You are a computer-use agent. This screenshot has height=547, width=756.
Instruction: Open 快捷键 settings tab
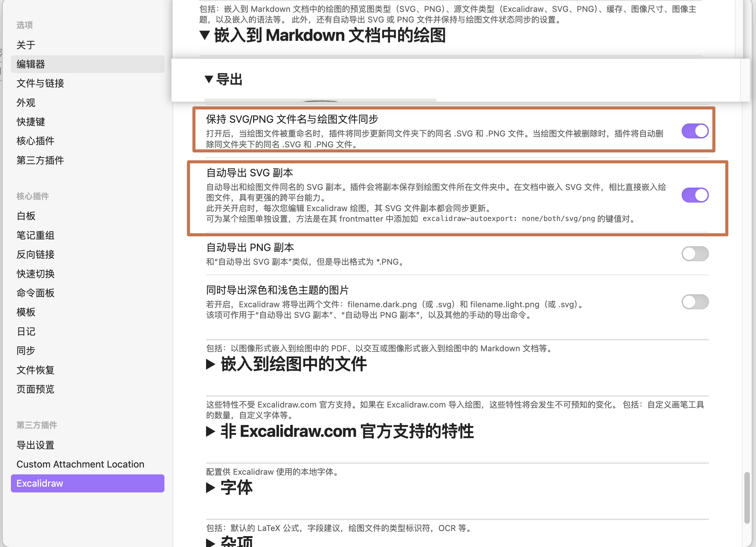coord(31,122)
